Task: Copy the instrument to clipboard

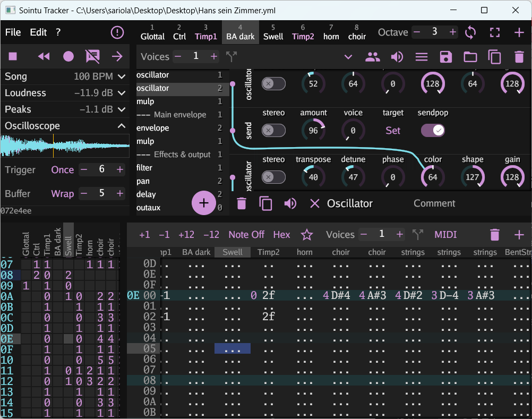Action: tap(494, 56)
